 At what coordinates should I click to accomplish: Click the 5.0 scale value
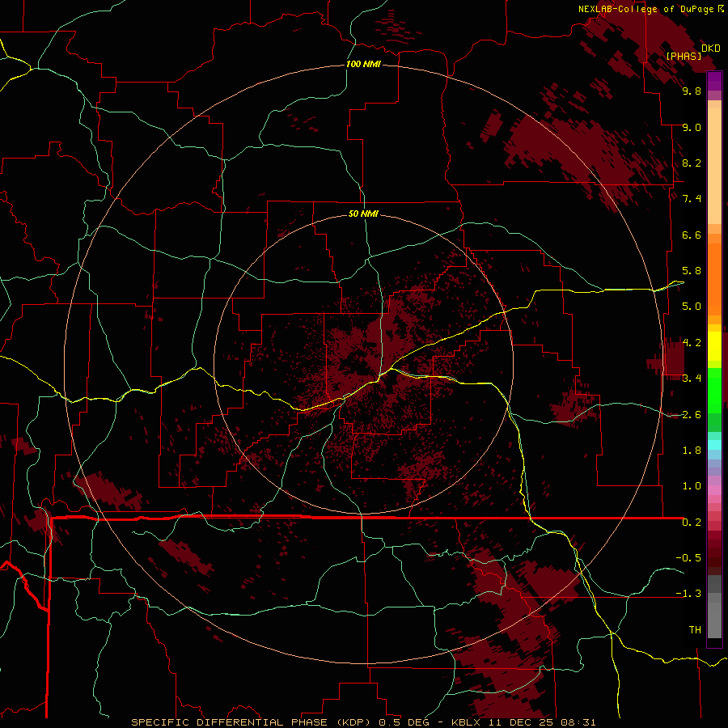692,307
